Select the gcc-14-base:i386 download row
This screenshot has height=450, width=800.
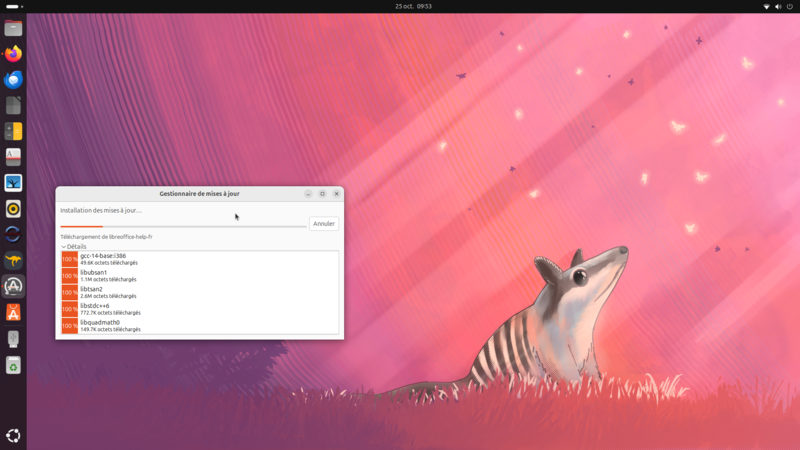pos(199,259)
